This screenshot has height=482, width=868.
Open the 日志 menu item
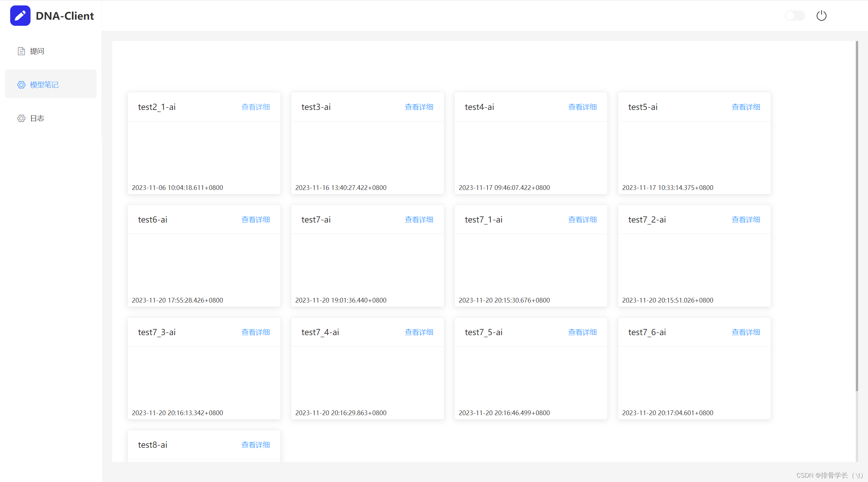click(x=51, y=118)
